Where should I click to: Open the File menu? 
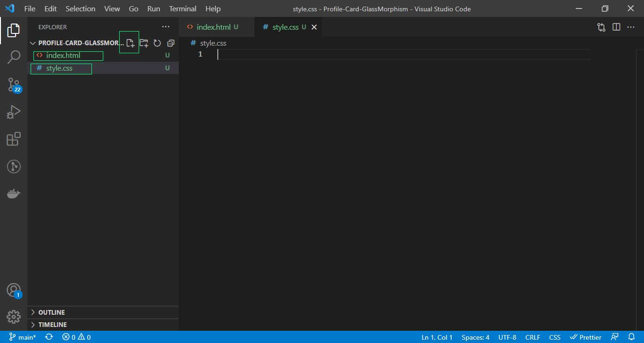[30, 8]
